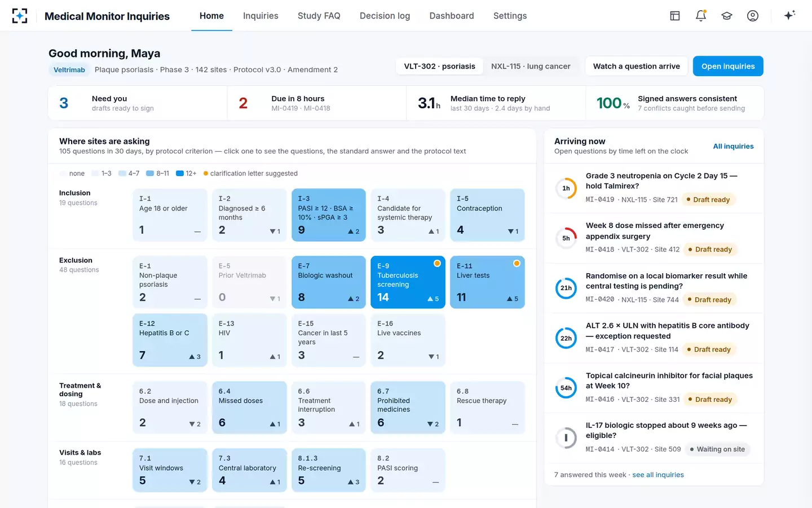Viewport: 812px width, 508px height.
Task: Click the Open inquiries button
Action: click(x=728, y=66)
